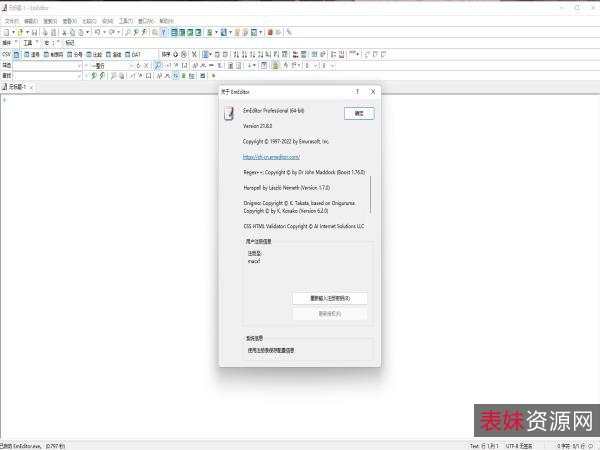The width and height of the screenshot is (600, 450).
Task: Expand the dropdown arrow beside the Open icon
Action: coord(27,33)
